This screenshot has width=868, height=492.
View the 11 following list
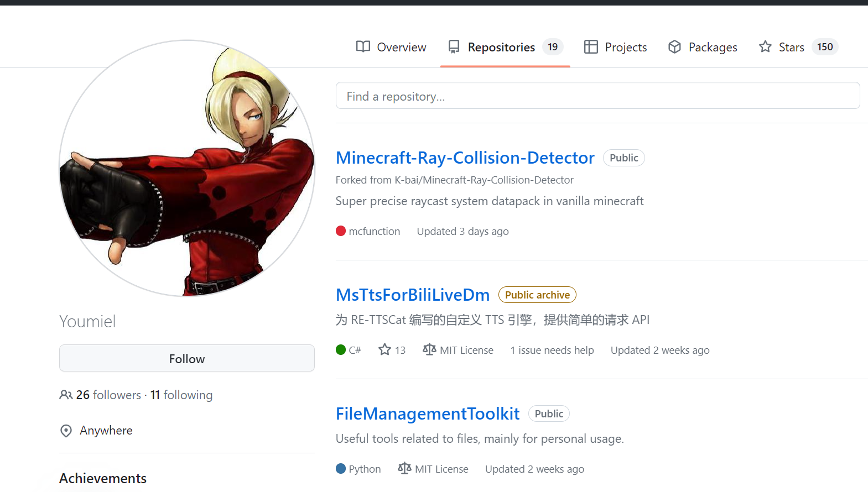[x=181, y=395]
